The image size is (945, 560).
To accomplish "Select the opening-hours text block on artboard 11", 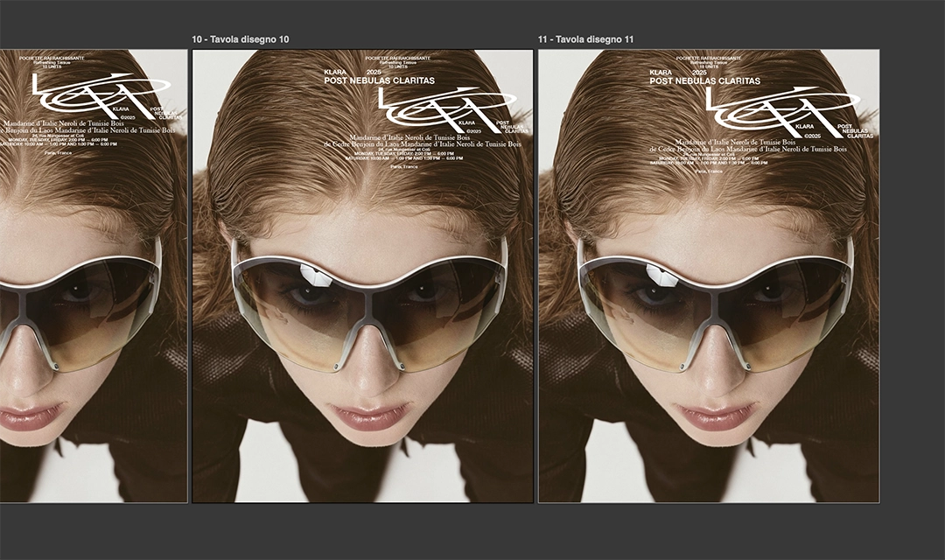I will coord(708,160).
